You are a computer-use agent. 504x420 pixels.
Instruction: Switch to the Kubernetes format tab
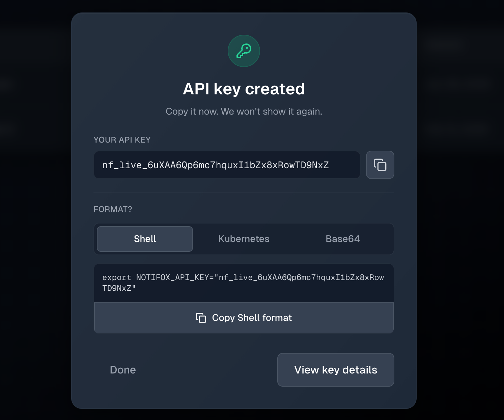click(x=244, y=239)
